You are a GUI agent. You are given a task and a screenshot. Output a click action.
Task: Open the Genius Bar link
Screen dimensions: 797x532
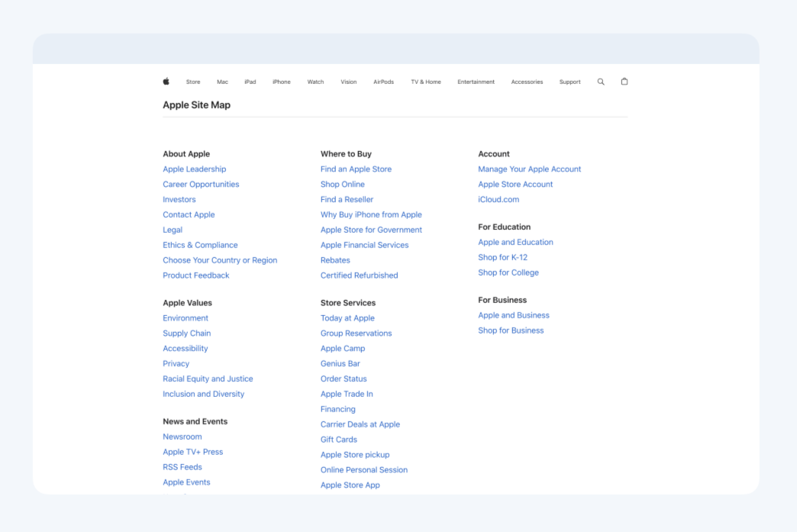(x=340, y=364)
